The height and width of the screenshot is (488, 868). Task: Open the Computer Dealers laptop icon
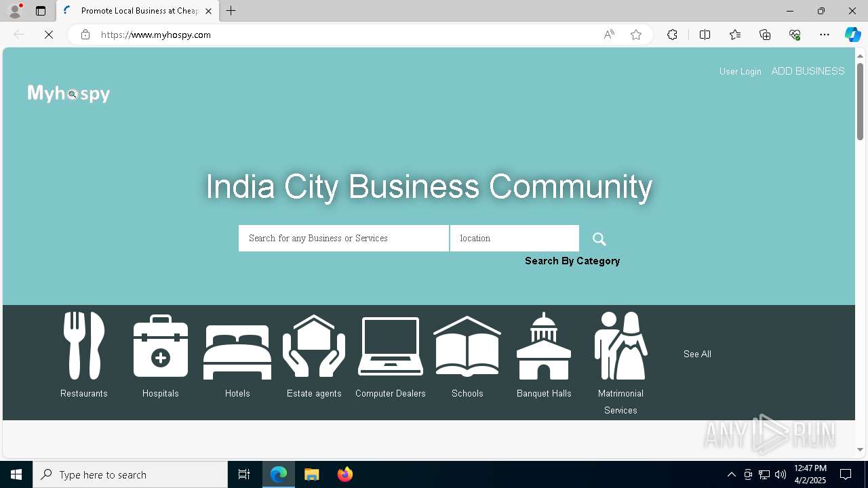click(x=391, y=346)
